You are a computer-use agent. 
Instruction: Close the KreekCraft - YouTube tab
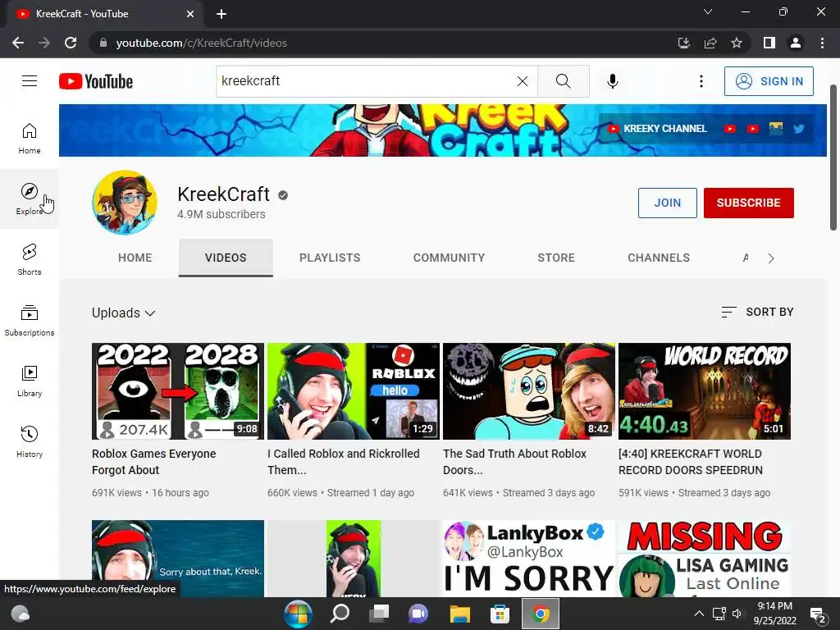click(190, 14)
